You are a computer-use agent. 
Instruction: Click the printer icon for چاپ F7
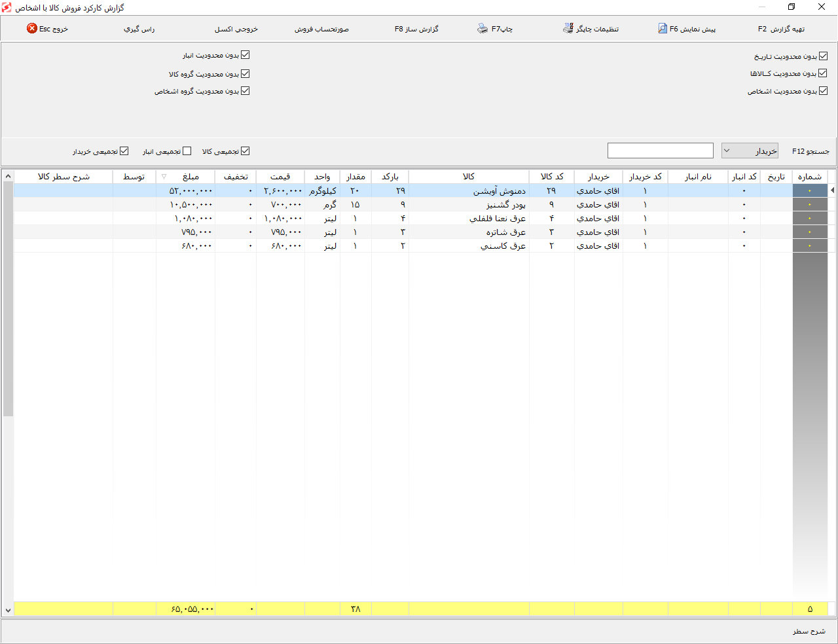pyautogui.click(x=483, y=29)
